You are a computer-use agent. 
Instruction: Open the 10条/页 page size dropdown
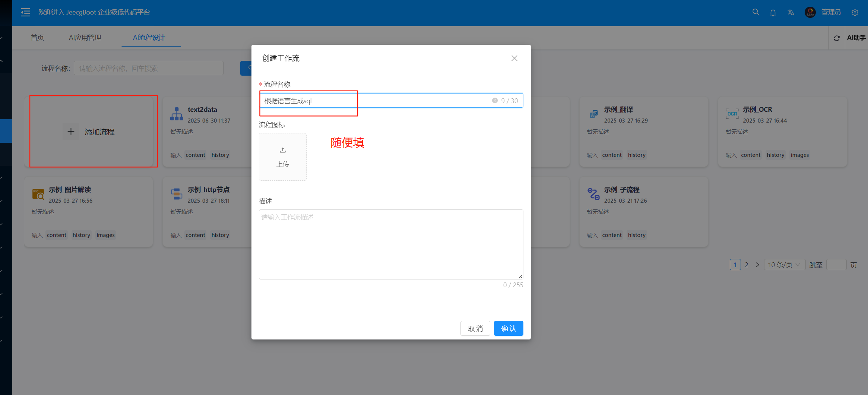click(x=784, y=265)
